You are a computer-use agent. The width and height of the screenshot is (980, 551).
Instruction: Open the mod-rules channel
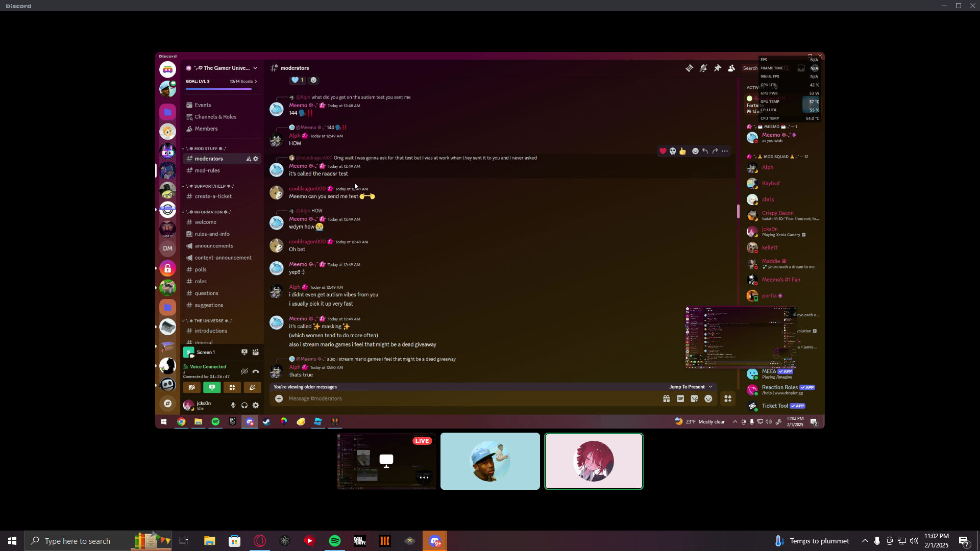click(207, 170)
